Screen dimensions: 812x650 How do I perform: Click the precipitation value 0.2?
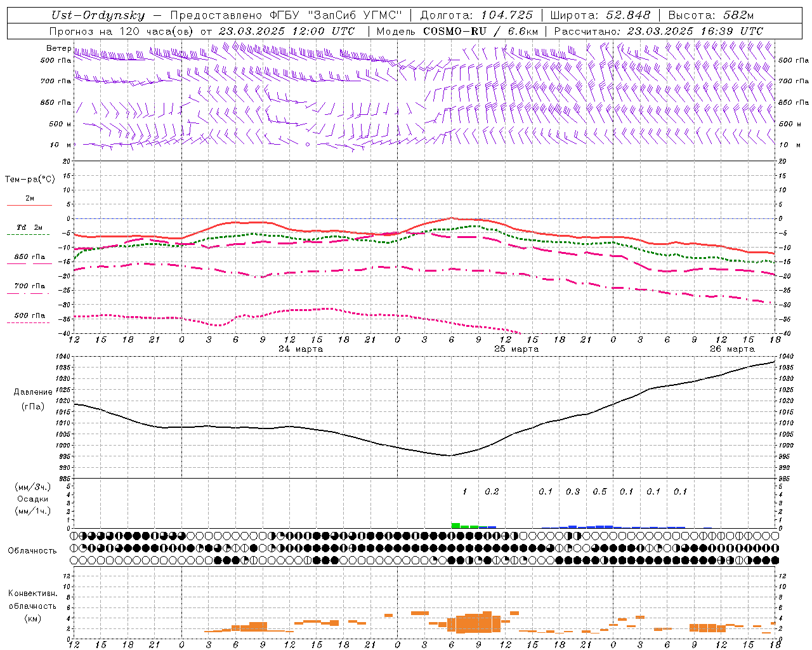click(492, 491)
